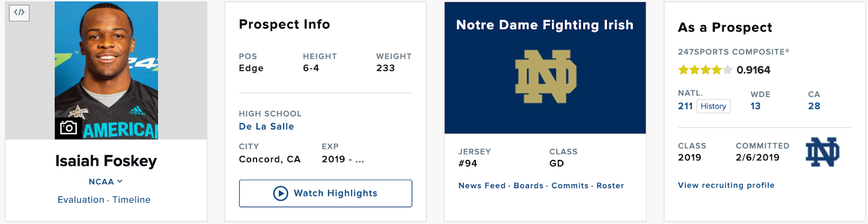Click the History button

tap(713, 106)
